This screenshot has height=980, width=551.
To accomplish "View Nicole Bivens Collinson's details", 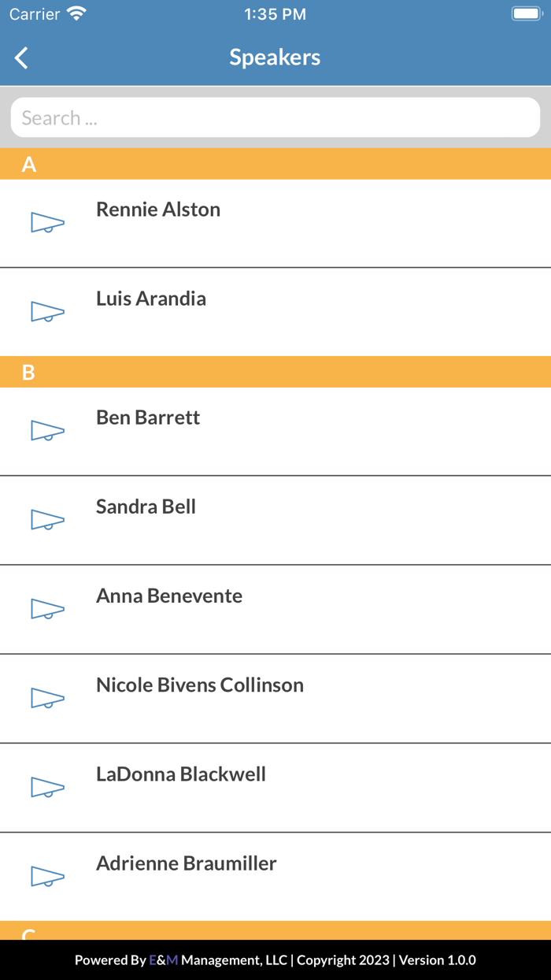I will click(200, 685).
